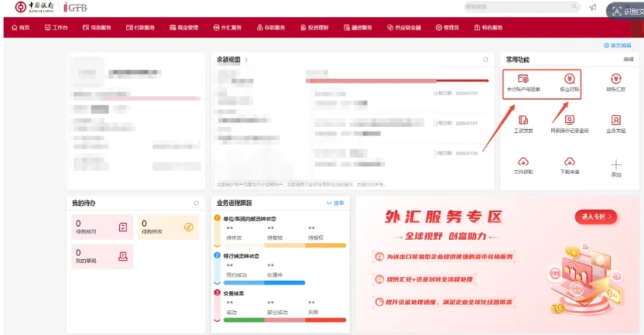
Task: Click the 待授权 status count
Action: (x=312, y=228)
